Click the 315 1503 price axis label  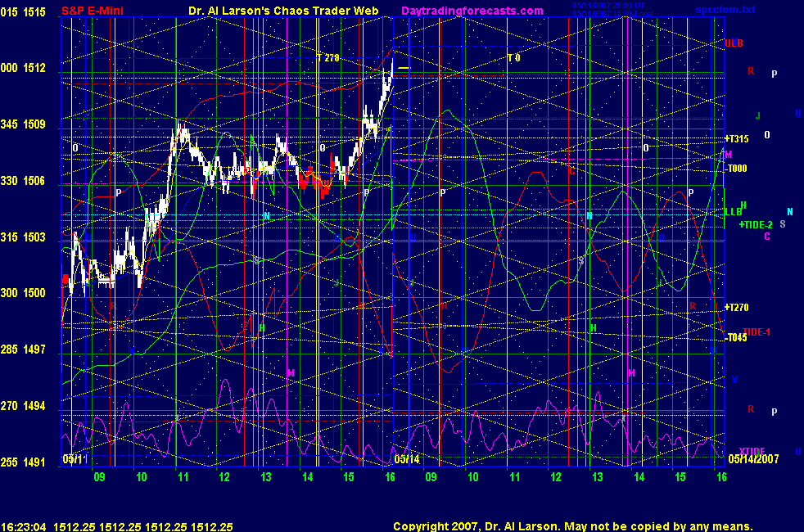[23, 237]
